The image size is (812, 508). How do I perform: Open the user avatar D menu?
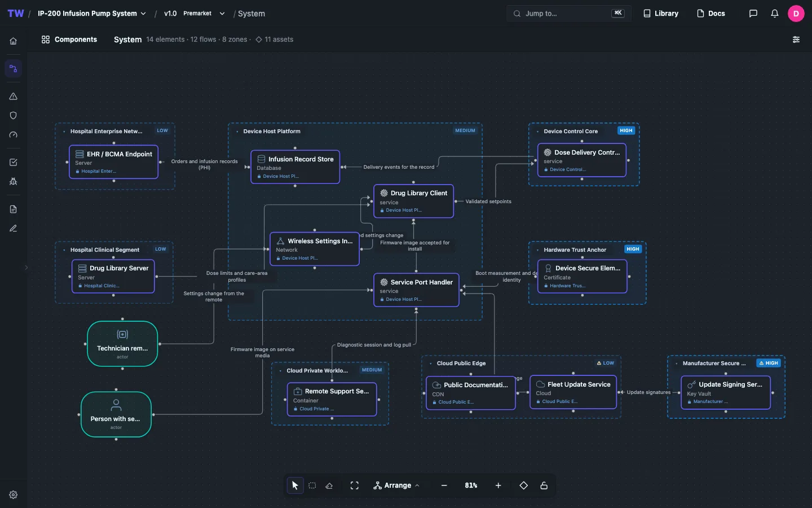coord(796,14)
